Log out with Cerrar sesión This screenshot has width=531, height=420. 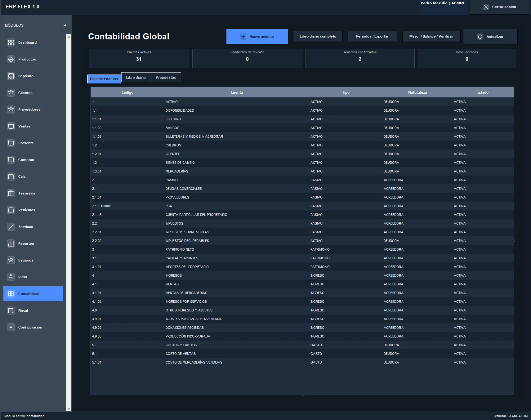click(499, 7)
